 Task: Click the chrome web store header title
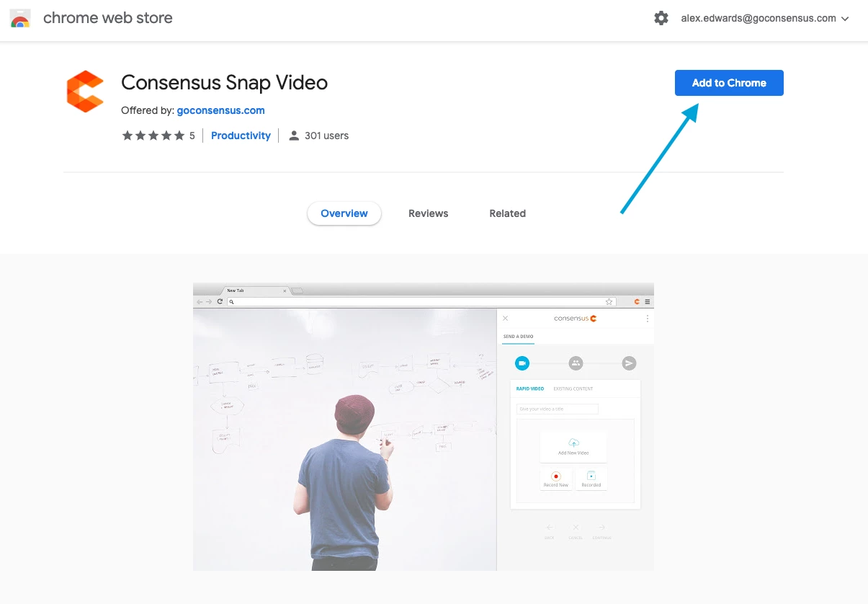coord(108,18)
